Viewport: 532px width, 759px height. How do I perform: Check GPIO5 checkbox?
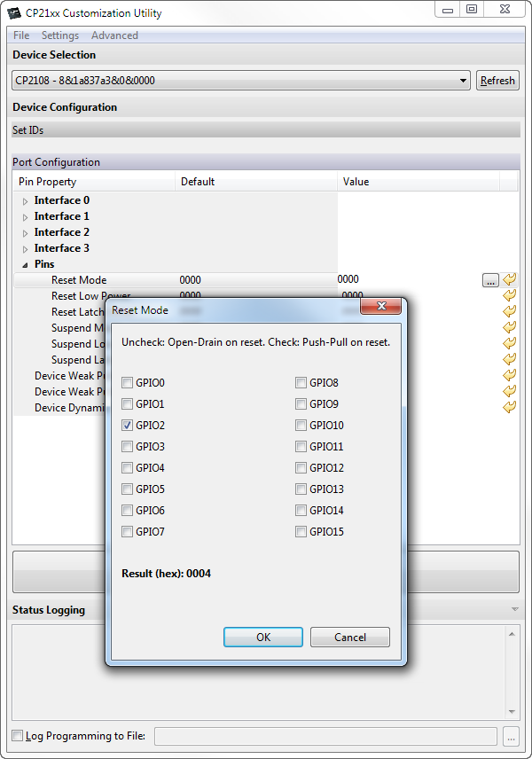128,489
